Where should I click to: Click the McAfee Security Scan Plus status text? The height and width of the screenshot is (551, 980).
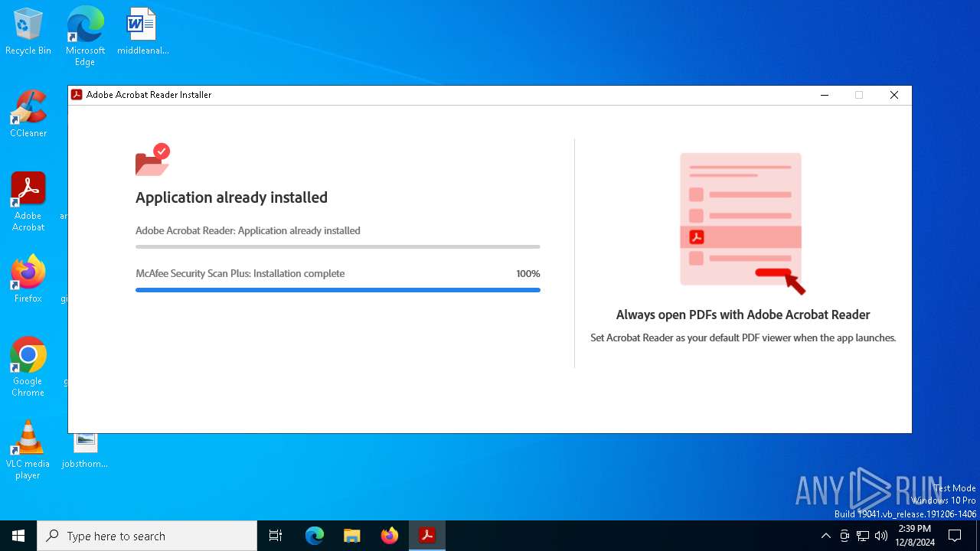point(240,273)
